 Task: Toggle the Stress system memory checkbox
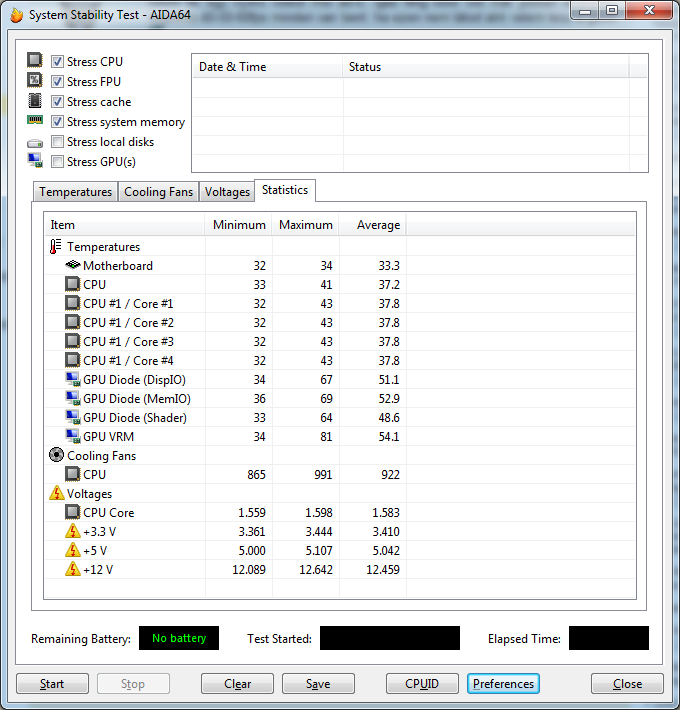pos(57,121)
